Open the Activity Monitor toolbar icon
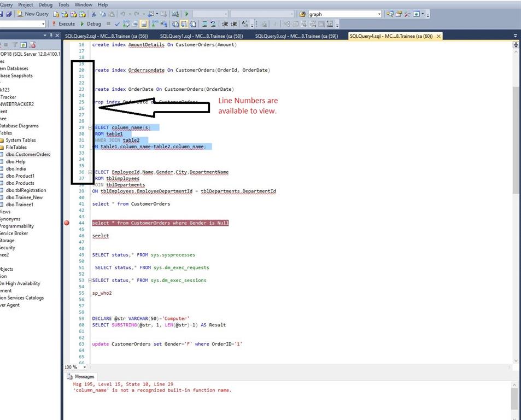The width and height of the screenshot is (521, 420). coord(175,14)
